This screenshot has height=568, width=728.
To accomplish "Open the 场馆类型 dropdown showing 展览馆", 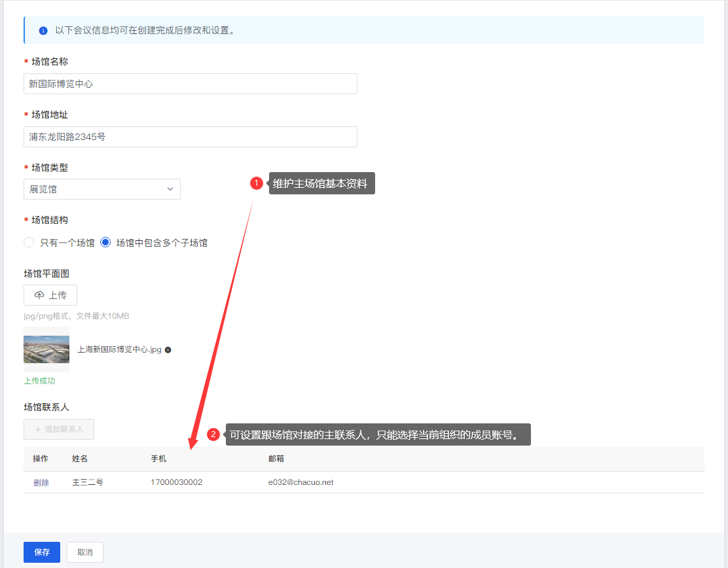I will click(102, 189).
